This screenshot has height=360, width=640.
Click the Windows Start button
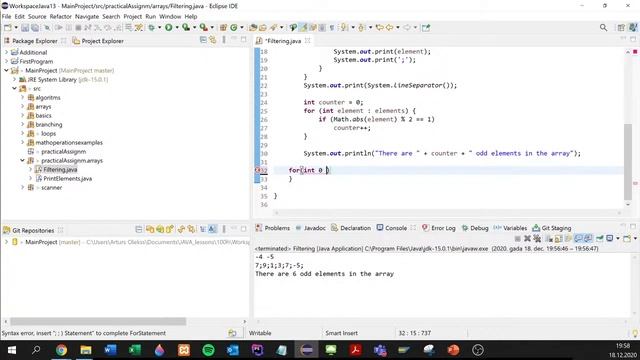coord(12,350)
